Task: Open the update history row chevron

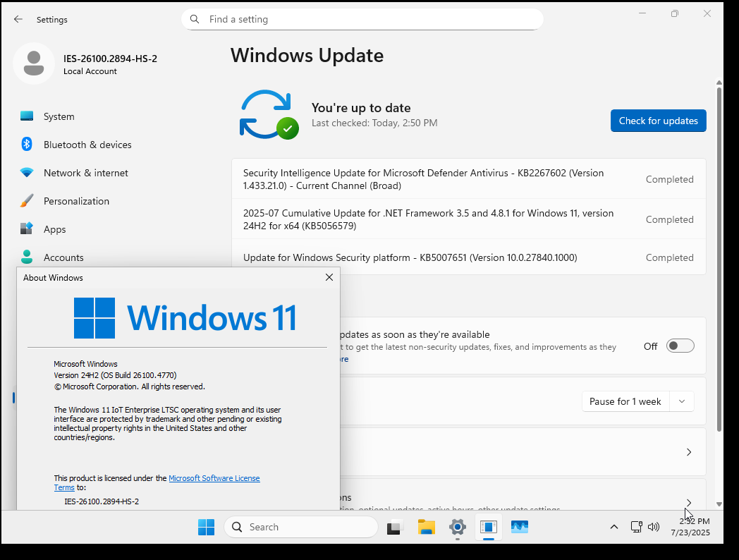Action: pyautogui.click(x=689, y=452)
